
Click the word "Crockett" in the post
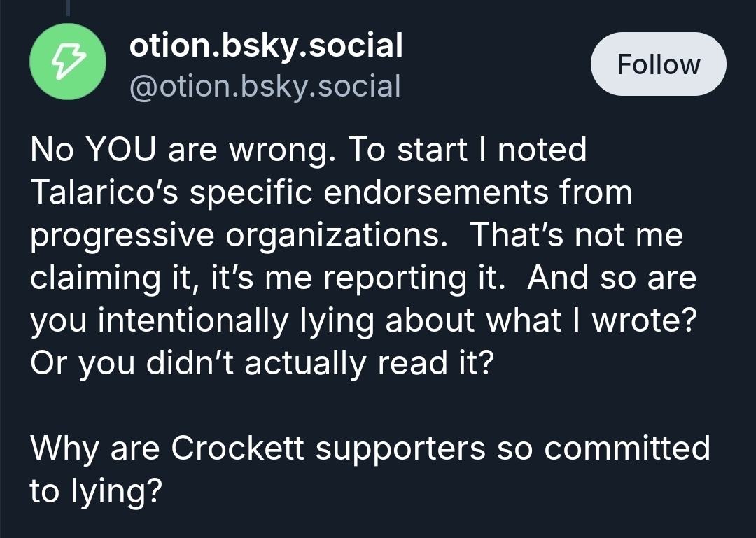click(237, 448)
